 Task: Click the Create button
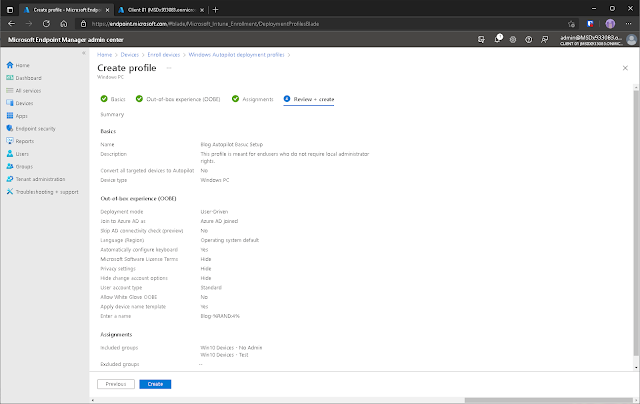155,384
